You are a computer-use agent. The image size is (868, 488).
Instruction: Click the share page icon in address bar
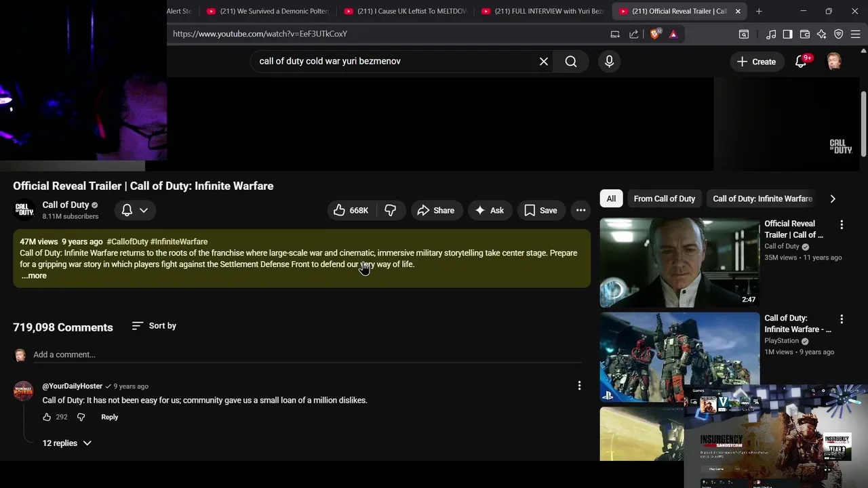coord(634,34)
